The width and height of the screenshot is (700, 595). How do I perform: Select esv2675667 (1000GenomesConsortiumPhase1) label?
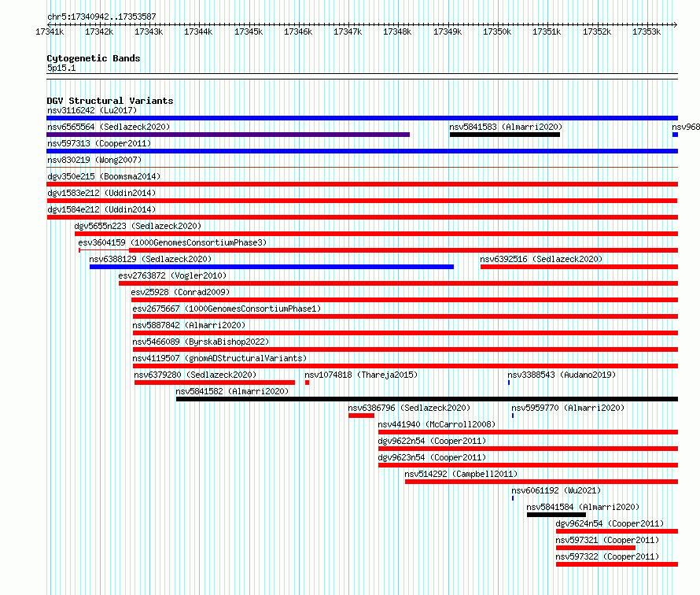click(x=227, y=309)
